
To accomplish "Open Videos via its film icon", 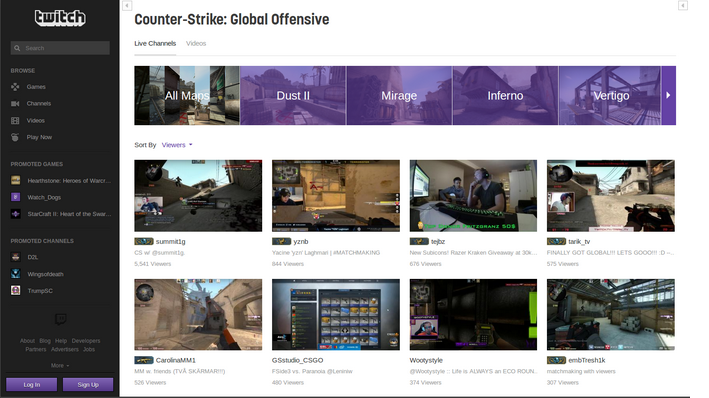I will point(15,120).
